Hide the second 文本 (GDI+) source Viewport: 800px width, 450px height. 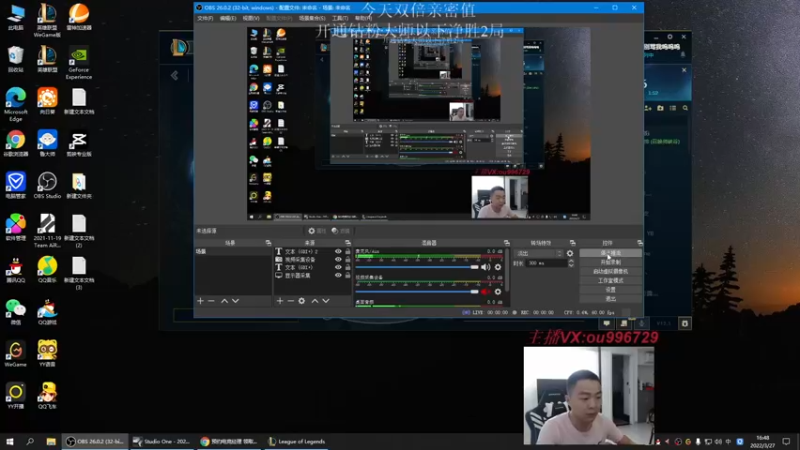338,267
